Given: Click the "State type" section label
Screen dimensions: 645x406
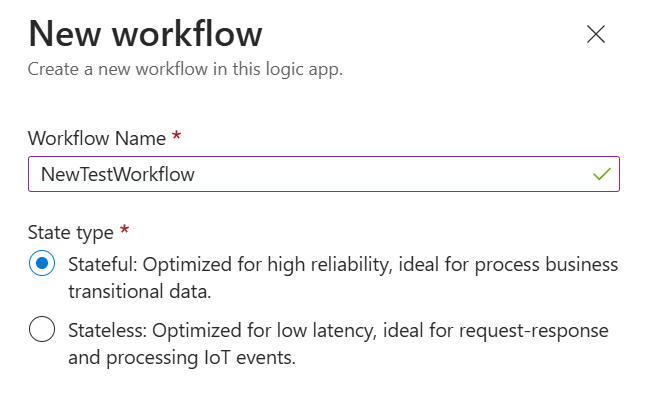Looking at the screenshot, I should click(71, 232).
